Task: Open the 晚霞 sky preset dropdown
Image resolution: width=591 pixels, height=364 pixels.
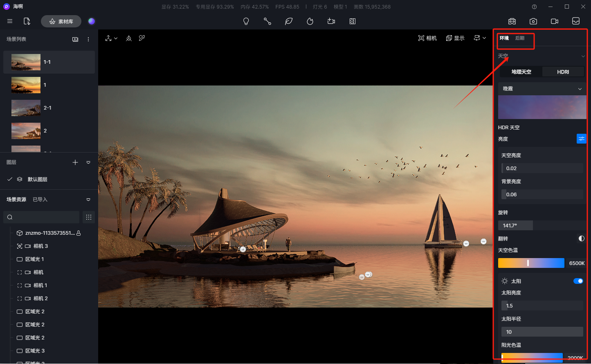Action: point(542,89)
